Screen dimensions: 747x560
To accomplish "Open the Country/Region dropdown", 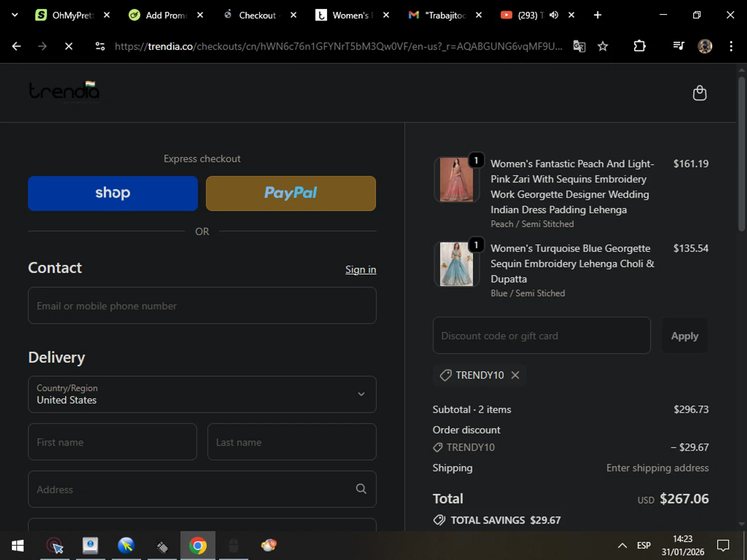I will point(202,394).
